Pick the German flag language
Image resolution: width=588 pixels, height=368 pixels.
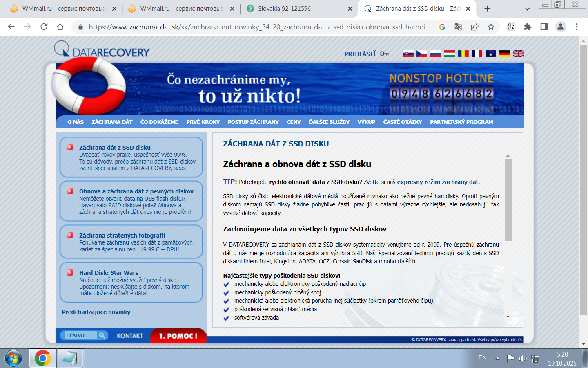pos(505,54)
